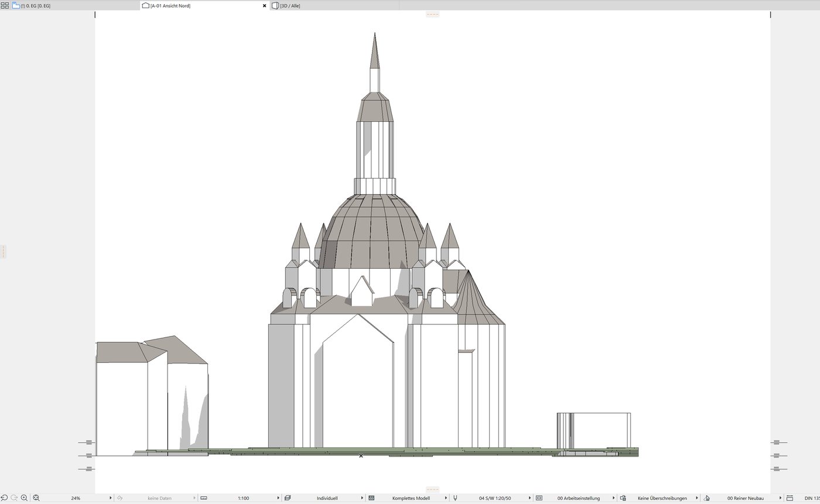Open the Individuell layer combination
The image size is (820, 504).
point(327,498)
